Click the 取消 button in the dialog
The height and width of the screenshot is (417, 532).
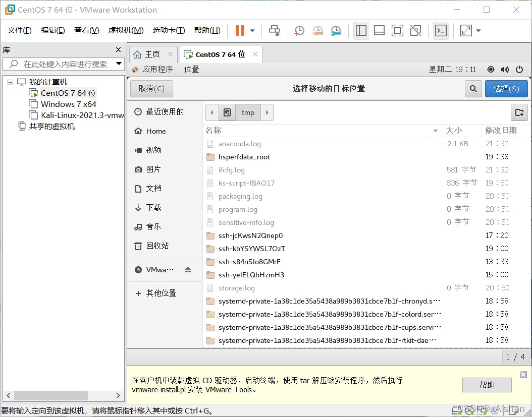pyautogui.click(x=151, y=88)
